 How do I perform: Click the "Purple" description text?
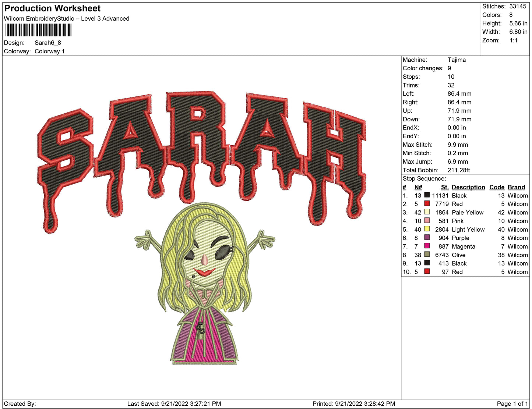point(461,238)
